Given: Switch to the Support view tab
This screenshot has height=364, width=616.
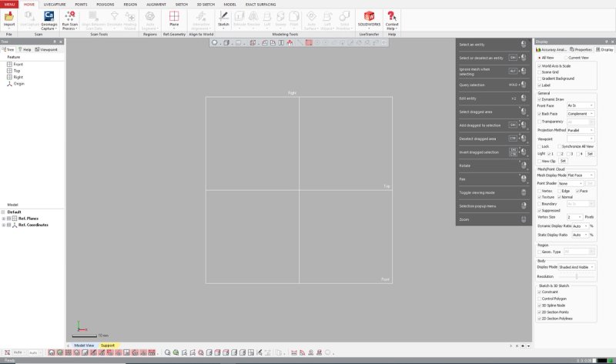Looking at the screenshot, I should pos(108,346).
